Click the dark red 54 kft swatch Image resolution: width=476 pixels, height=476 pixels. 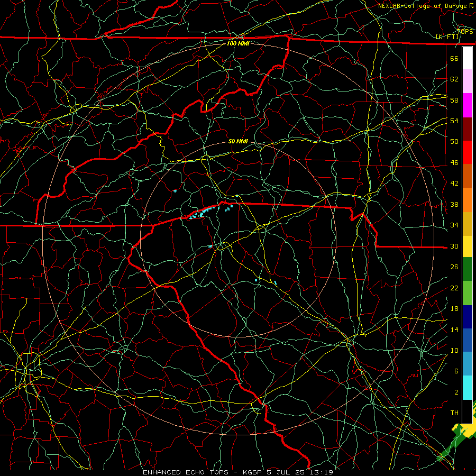point(467,129)
